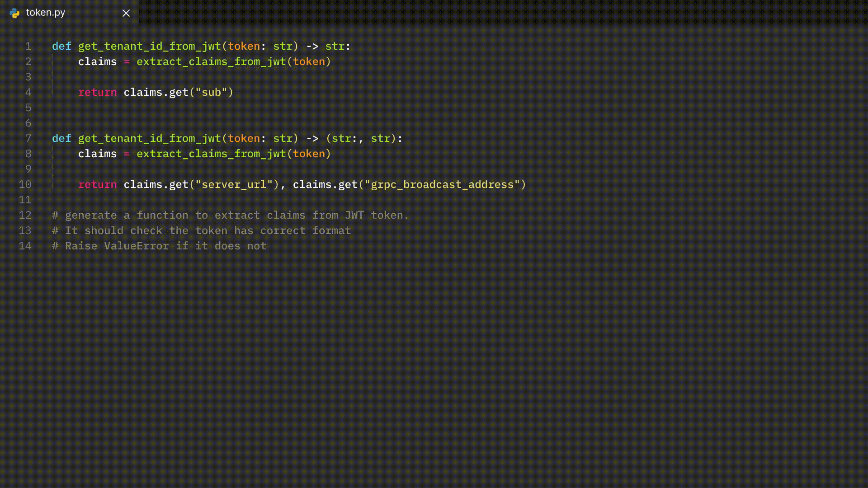Viewport: 868px width, 488px height.
Task: Click the indentation guide under line 2
Action: pyautogui.click(x=52, y=77)
